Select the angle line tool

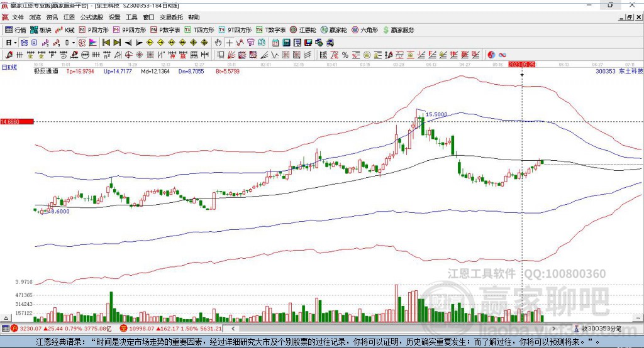tap(264, 55)
